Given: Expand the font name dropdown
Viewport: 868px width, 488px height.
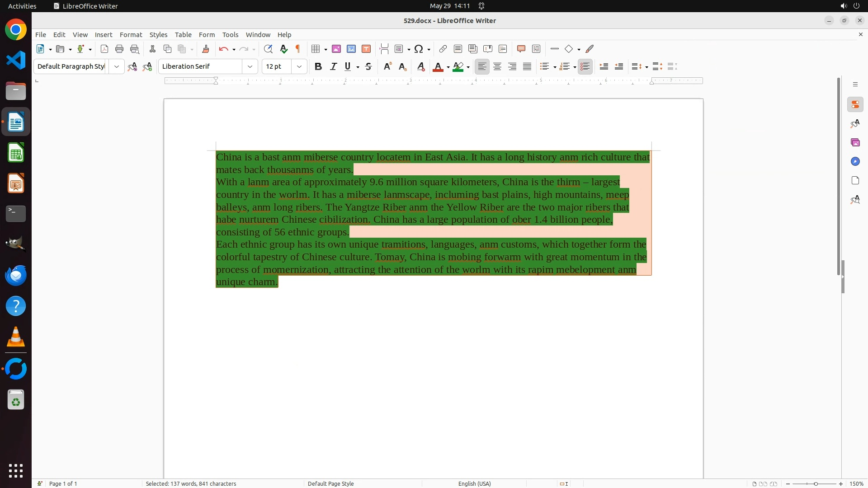Looking at the screenshot, I should (x=250, y=66).
